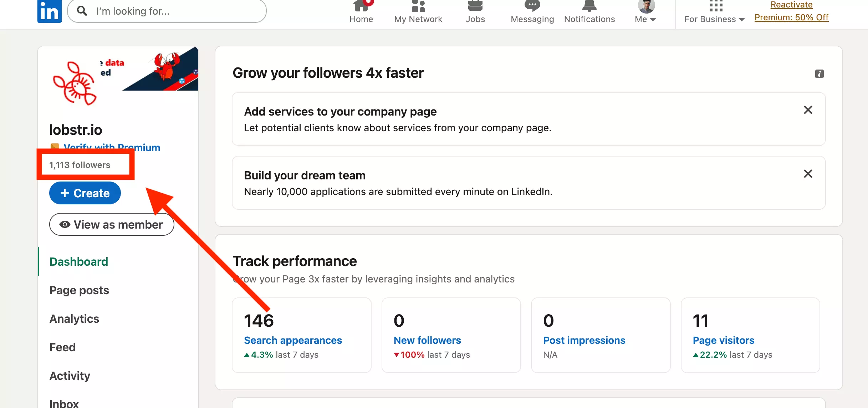868x408 pixels.
Task: Expand the For Business menu
Action: pyautogui.click(x=714, y=12)
